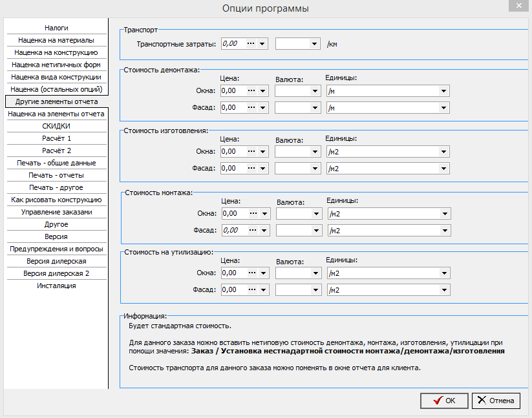
Task: Click ellipsis button for Окна монтажа price
Action: point(253,214)
